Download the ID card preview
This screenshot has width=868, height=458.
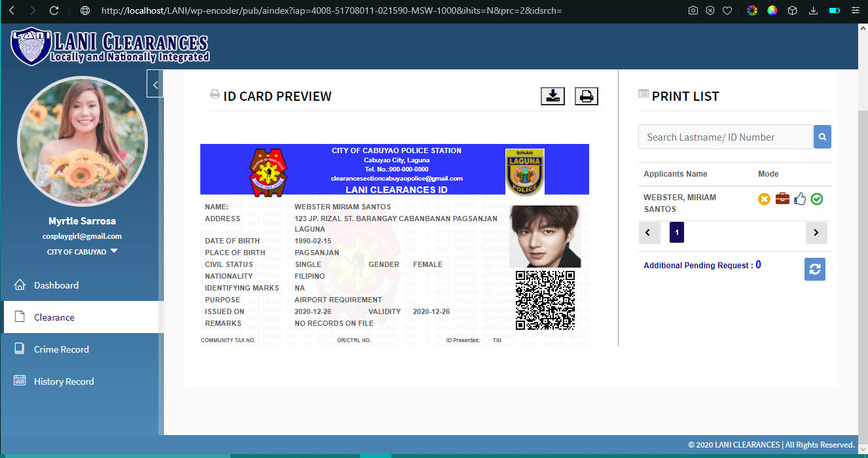(552, 96)
